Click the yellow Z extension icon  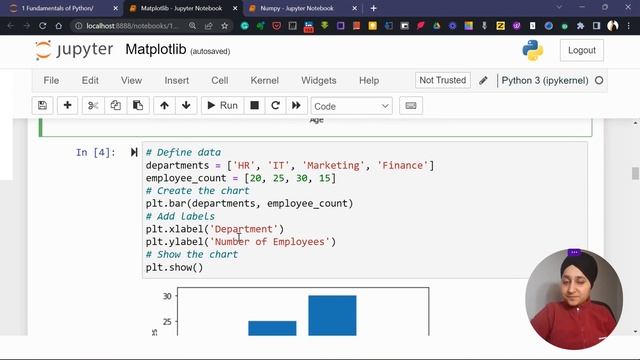click(x=500, y=26)
